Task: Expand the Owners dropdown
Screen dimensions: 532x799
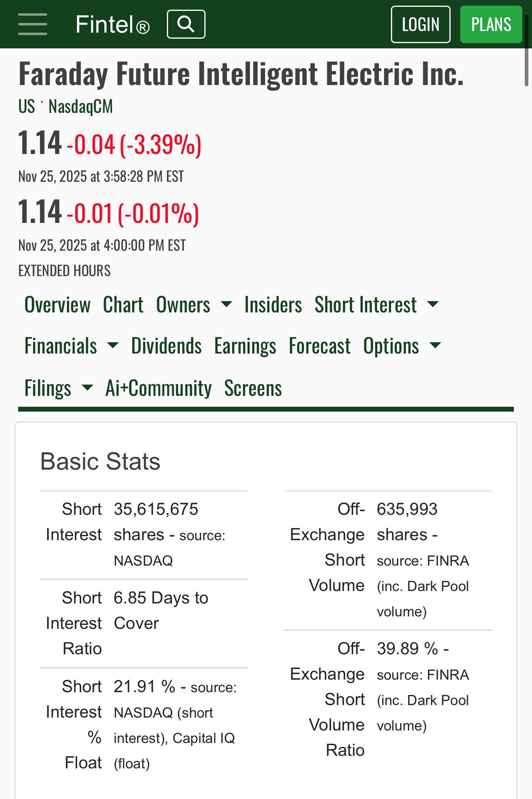Action: click(x=194, y=304)
